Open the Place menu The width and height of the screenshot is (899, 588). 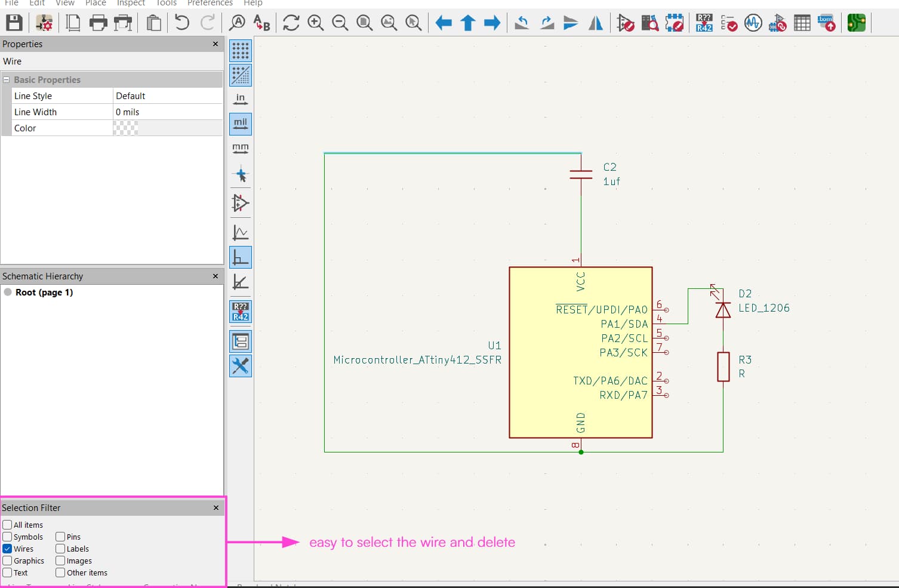point(96,3)
